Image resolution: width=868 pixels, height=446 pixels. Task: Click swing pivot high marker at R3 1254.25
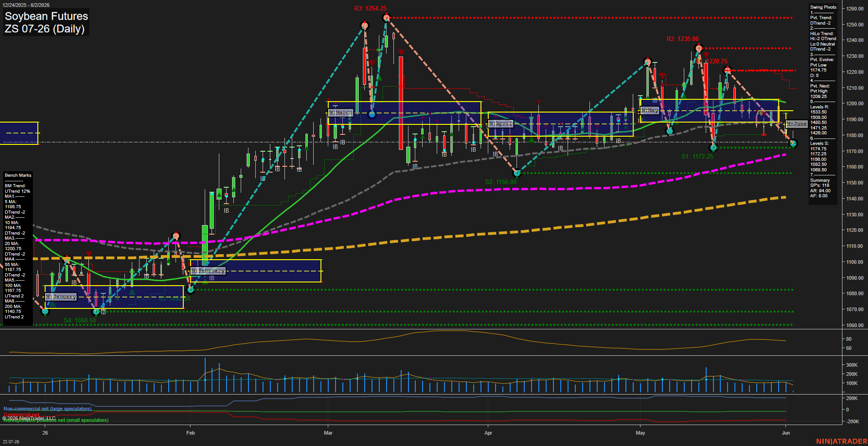387,18
